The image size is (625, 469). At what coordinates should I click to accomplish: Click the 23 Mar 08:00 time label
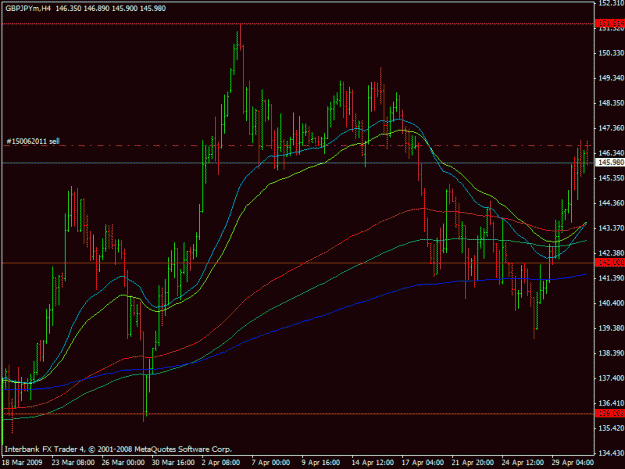(73, 463)
